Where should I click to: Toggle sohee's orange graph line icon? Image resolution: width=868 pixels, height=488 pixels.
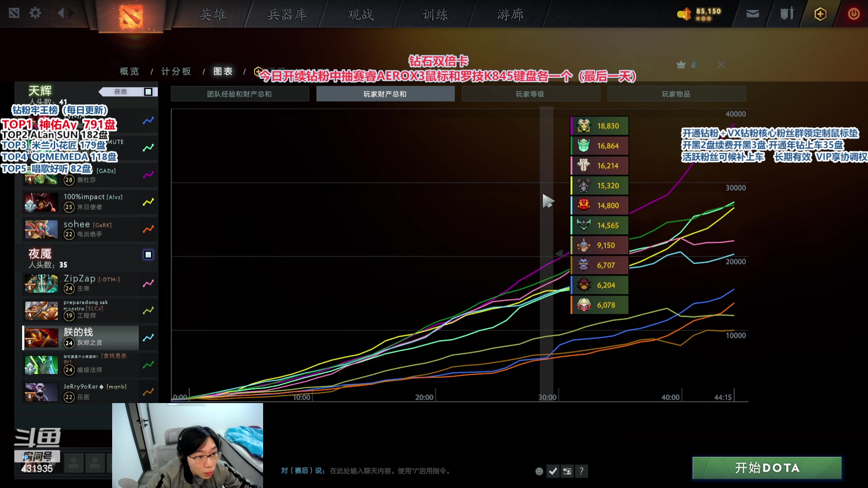click(x=148, y=230)
